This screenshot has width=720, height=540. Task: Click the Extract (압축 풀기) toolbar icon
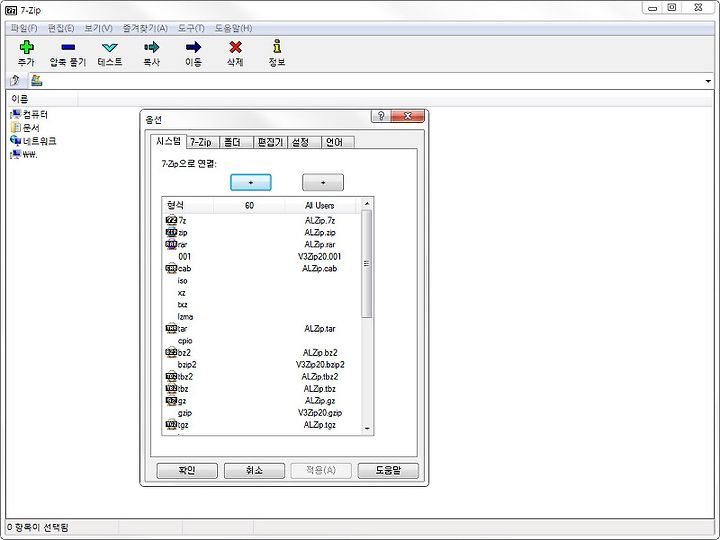[68, 47]
